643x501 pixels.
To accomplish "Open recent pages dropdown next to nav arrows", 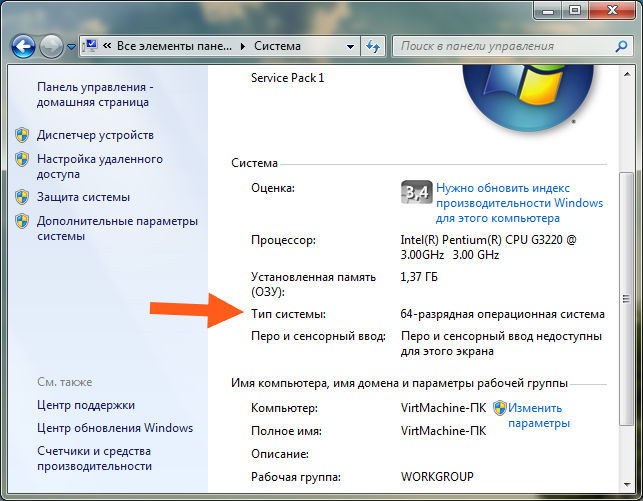I will pyautogui.click(x=71, y=47).
